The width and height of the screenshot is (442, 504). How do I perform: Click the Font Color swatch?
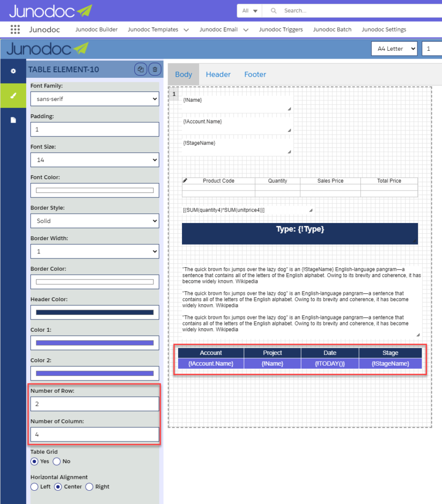click(x=95, y=190)
